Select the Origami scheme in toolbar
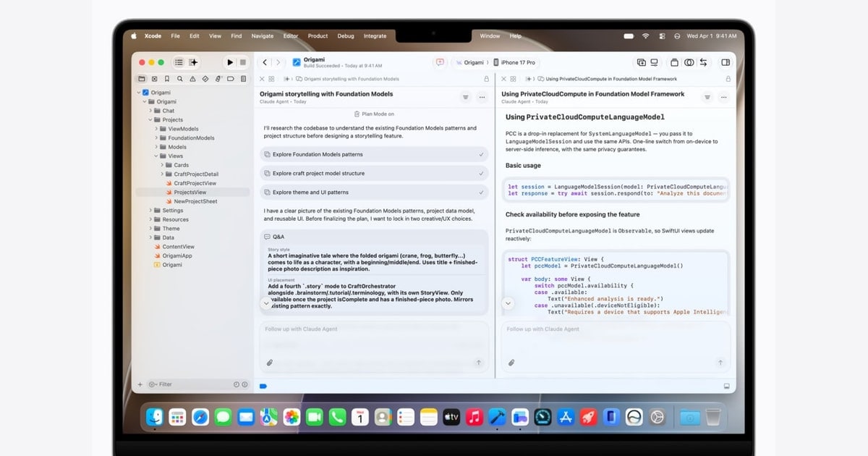The height and width of the screenshot is (456, 868). point(470,62)
